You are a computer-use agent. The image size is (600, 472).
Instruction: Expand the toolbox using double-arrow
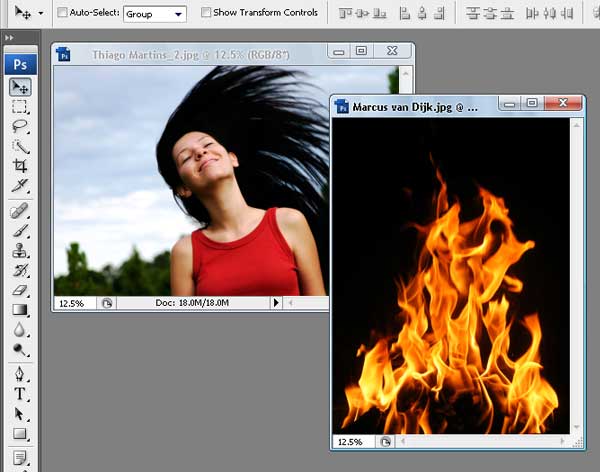(9, 38)
